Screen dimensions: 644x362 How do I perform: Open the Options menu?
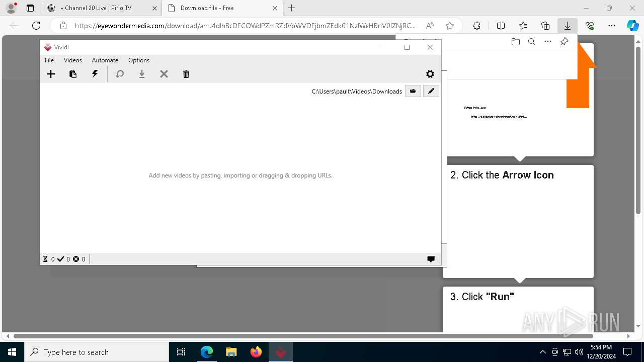pyautogui.click(x=139, y=60)
